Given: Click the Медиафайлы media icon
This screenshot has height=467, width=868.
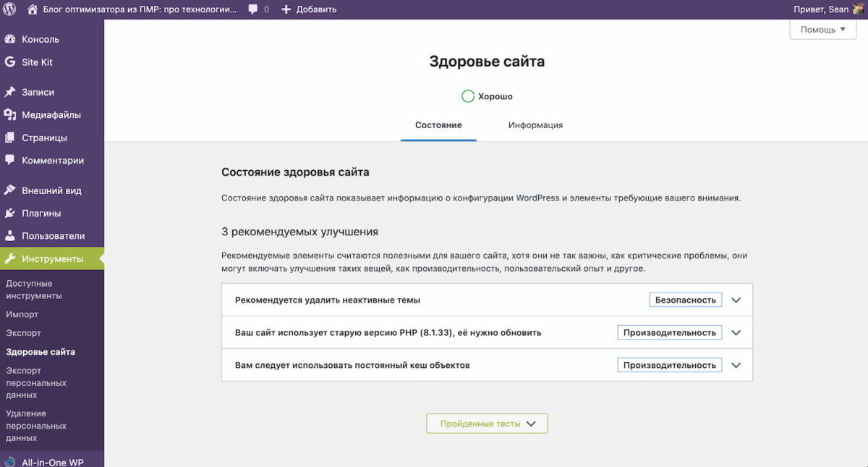Looking at the screenshot, I should tap(10, 115).
